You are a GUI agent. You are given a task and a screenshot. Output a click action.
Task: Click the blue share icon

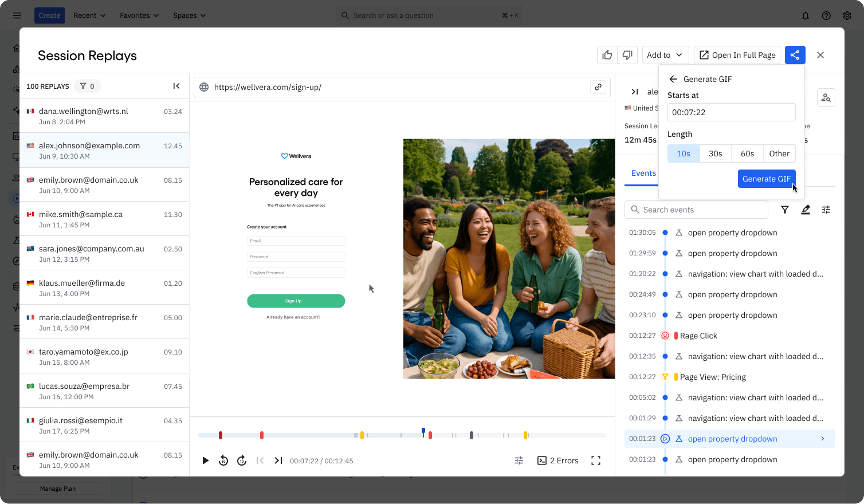tap(795, 54)
